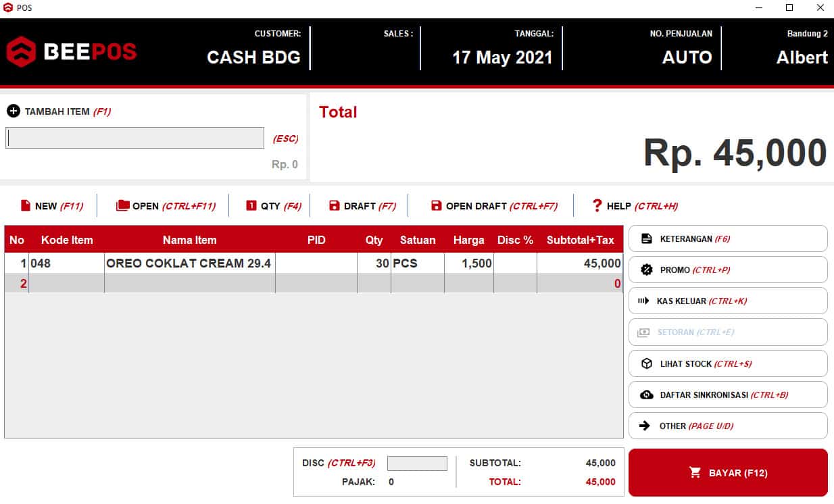Click the OTHER arrow icon
Image resolution: width=834 pixels, height=504 pixels.
(x=646, y=426)
